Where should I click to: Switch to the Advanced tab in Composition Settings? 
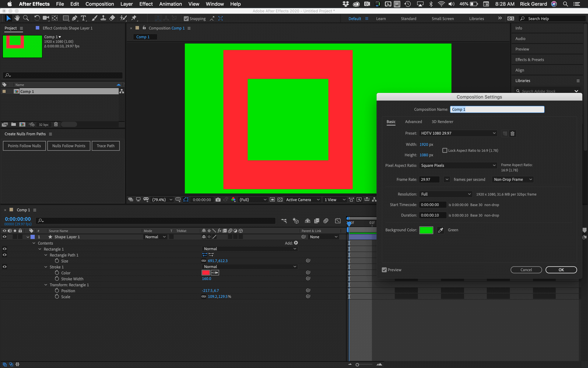click(x=413, y=122)
